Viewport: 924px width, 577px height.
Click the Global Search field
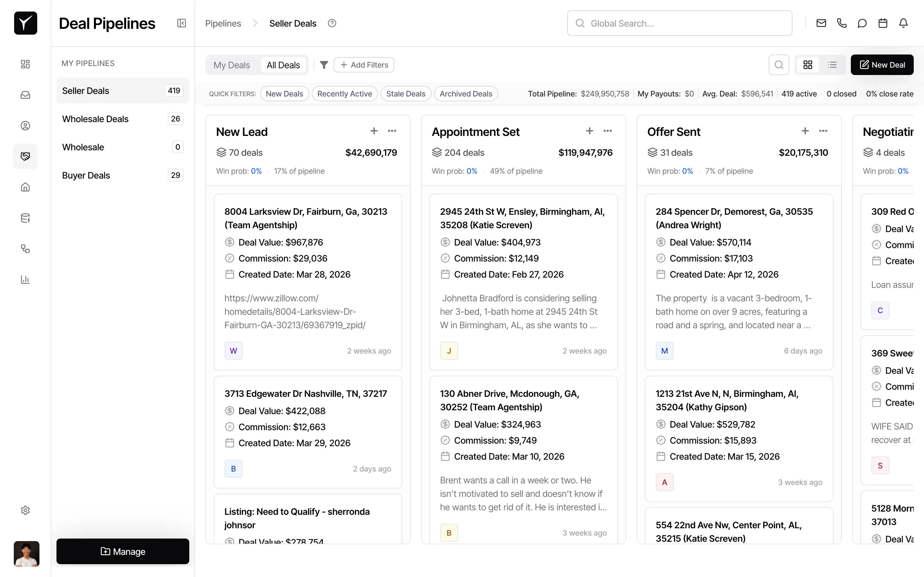680,23
